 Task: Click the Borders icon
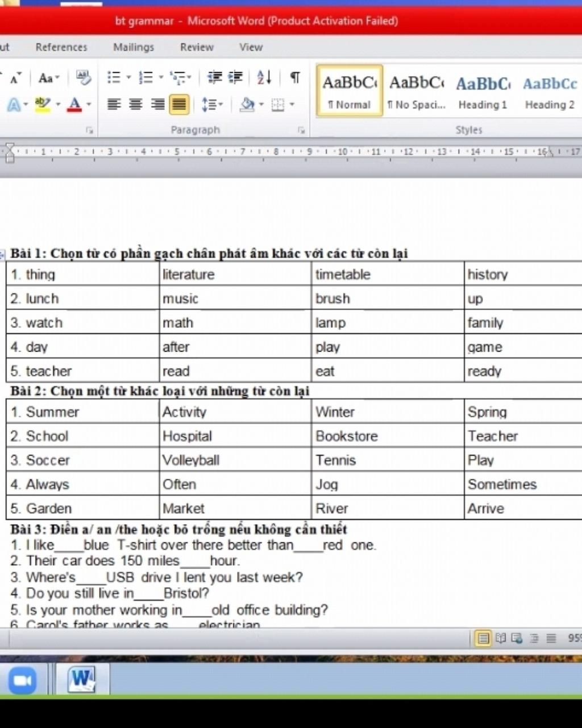(277, 105)
